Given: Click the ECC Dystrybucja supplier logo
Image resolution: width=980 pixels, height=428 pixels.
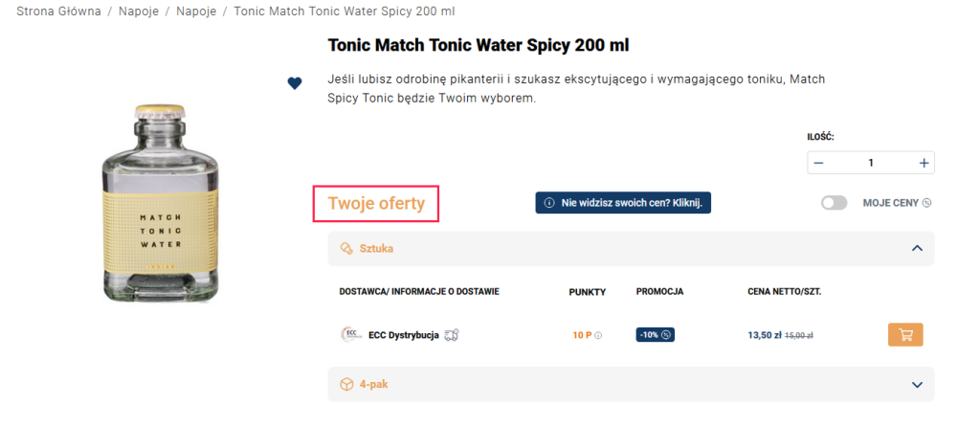Looking at the screenshot, I should tap(349, 335).
